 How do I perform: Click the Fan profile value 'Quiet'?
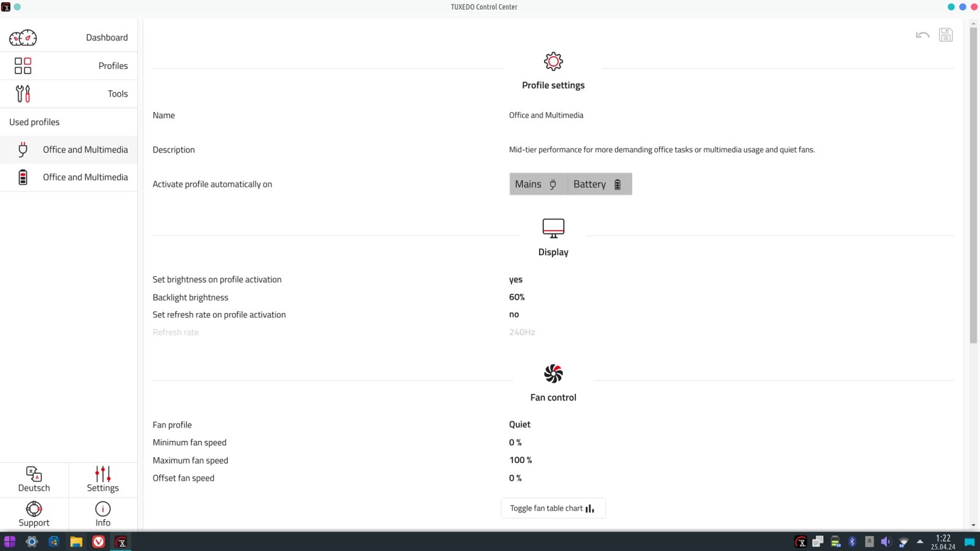click(519, 424)
